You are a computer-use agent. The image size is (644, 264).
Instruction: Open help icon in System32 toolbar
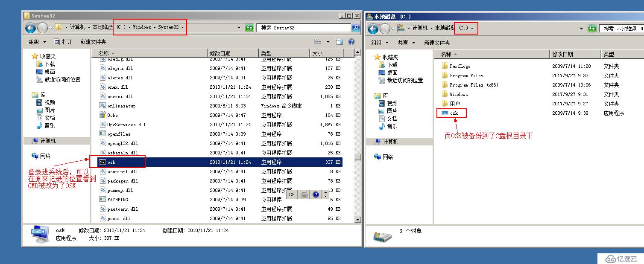(x=351, y=42)
